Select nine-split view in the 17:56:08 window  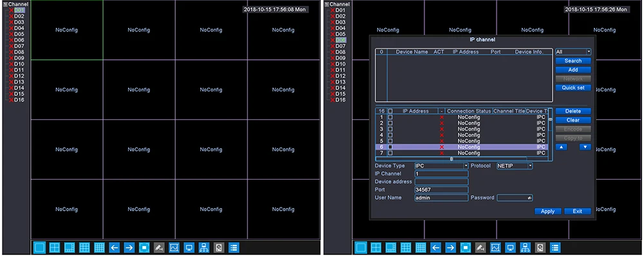pyautogui.click(x=84, y=247)
